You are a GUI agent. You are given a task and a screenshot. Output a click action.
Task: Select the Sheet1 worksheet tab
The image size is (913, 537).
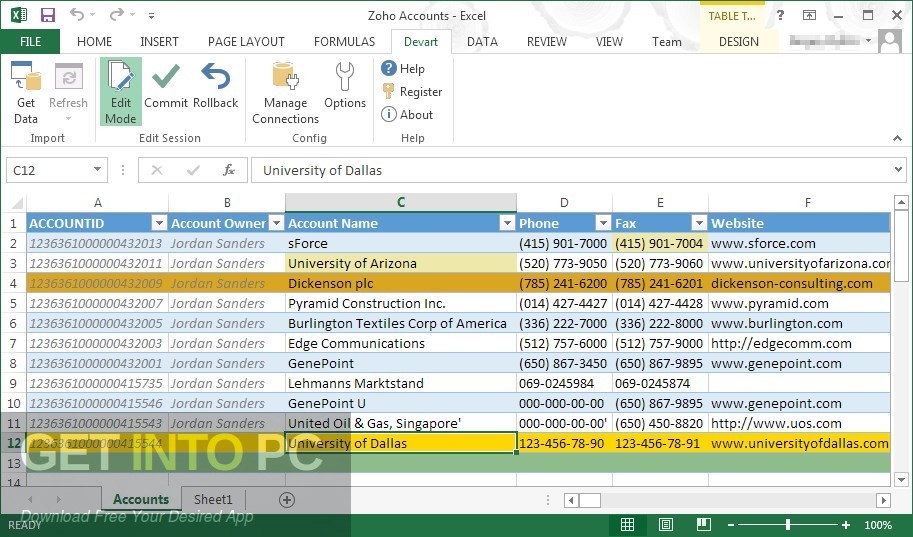coord(213,499)
